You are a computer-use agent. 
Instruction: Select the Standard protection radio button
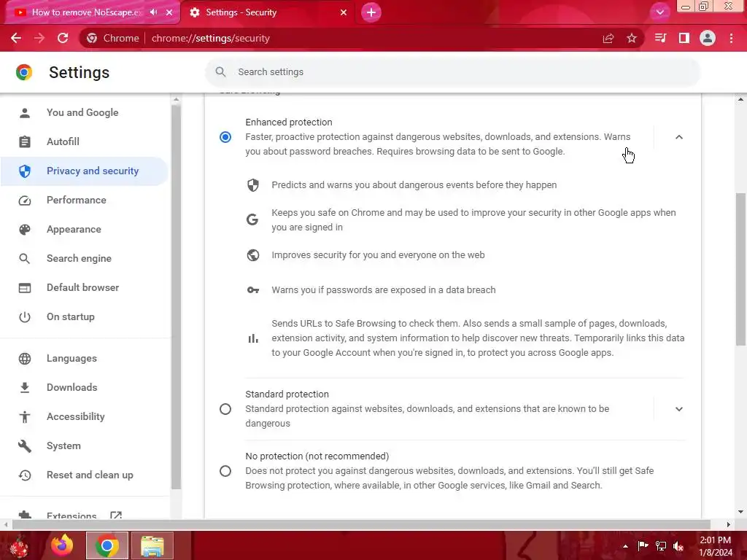pos(225,409)
